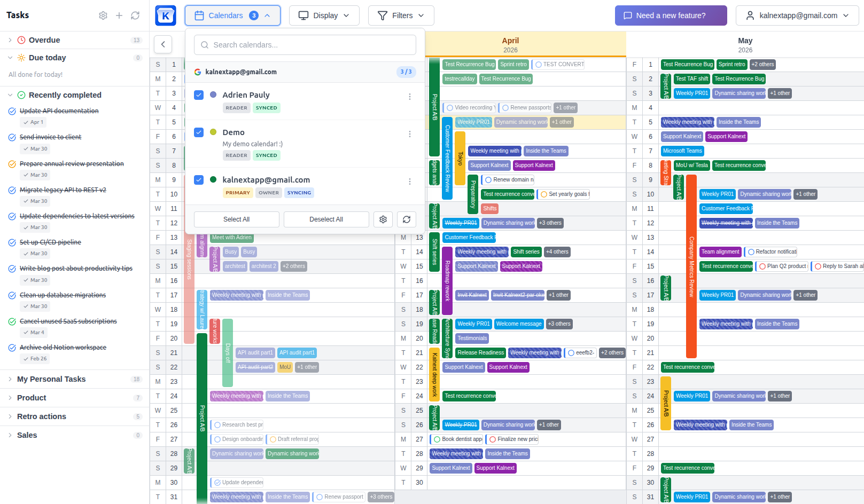864x504 pixels.
Task: Expand the My Personal Tasks list
Action: click(x=10, y=379)
